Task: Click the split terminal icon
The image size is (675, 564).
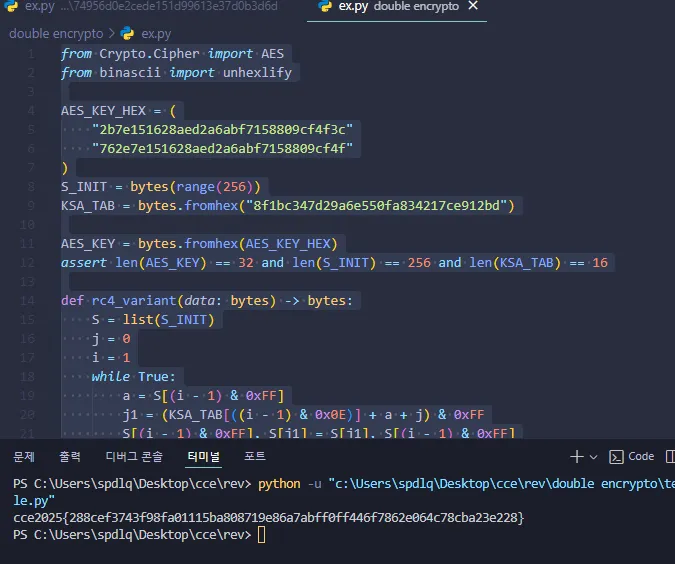Action: click(670, 456)
